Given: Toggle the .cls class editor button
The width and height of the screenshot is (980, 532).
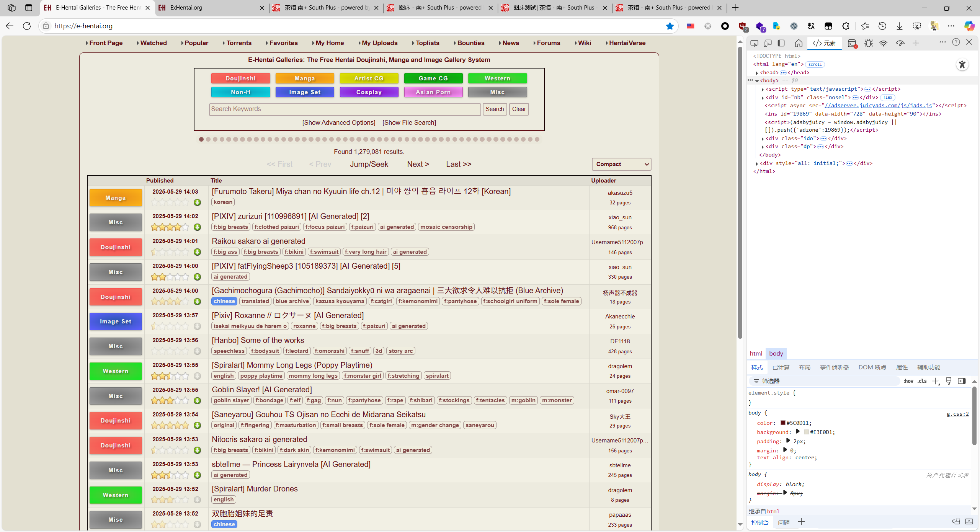Looking at the screenshot, I should pyautogui.click(x=922, y=381).
